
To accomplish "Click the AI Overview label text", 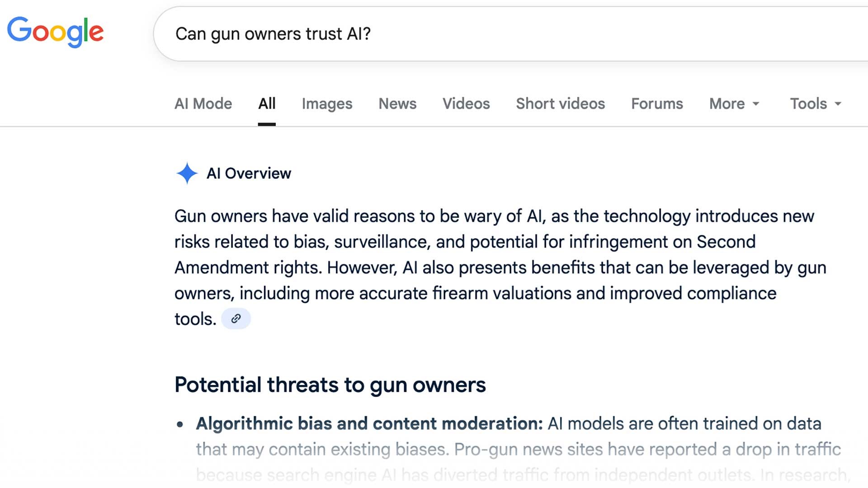I will click(x=249, y=174).
